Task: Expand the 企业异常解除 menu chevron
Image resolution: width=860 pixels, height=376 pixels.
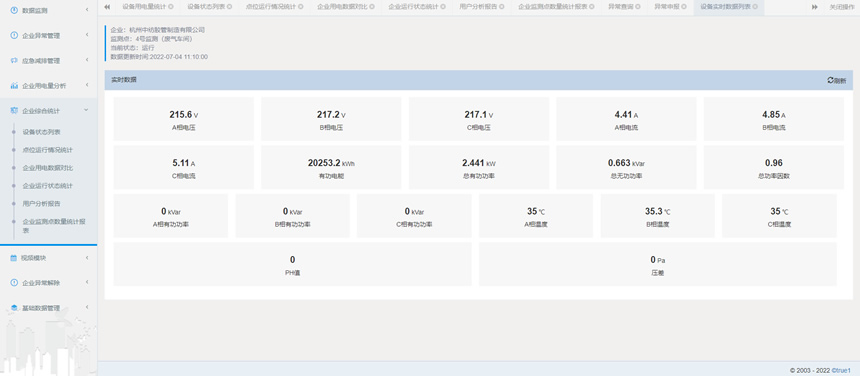Action: [87, 283]
